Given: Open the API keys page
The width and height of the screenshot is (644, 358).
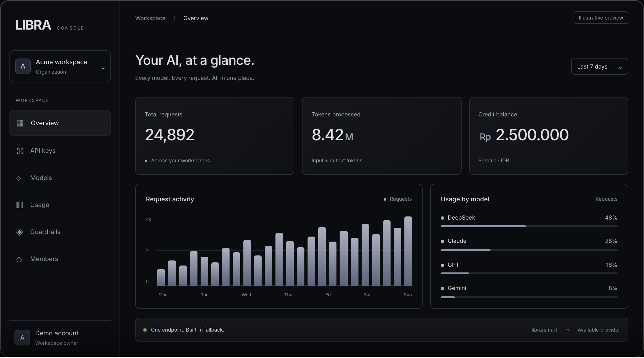Looking at the screenshot, I should point(60,151).
